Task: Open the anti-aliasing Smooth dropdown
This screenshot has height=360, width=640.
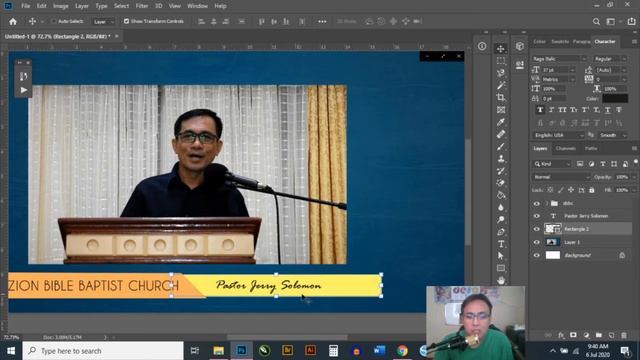Action: pyautogui.click(x=612, y=135)
